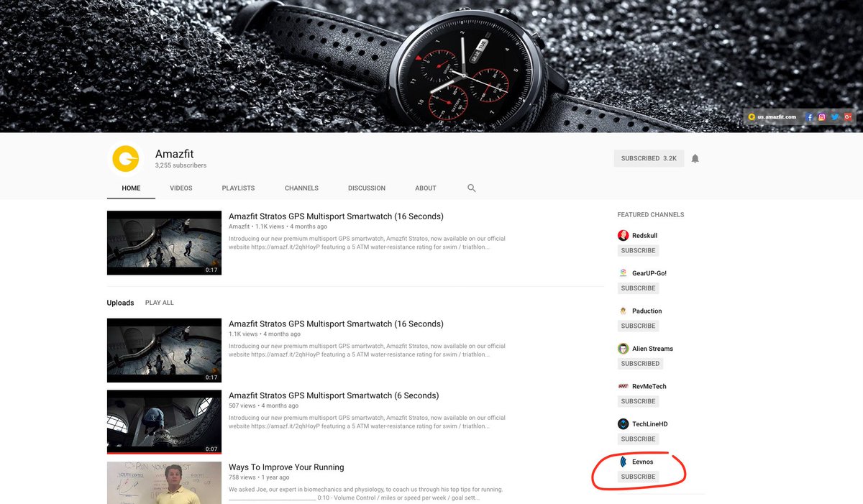
Task: Click the Play All link beside Uploads
Action: [159, 303]
